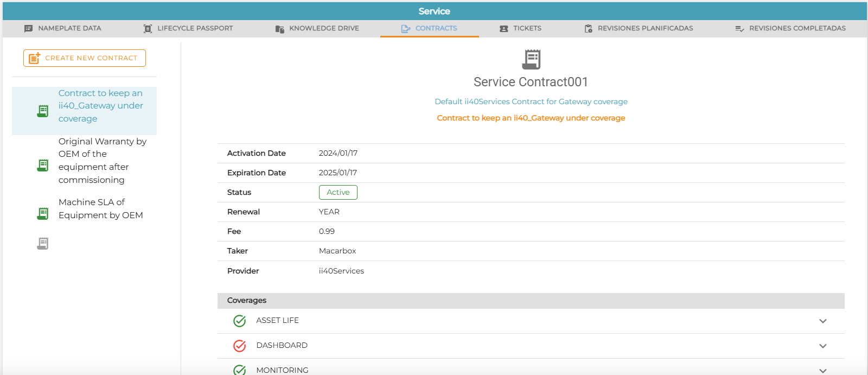Viewport: 868px width, 375px height.
Task: Click expiration date value 2025/01/17
Action: coord(338,173)
